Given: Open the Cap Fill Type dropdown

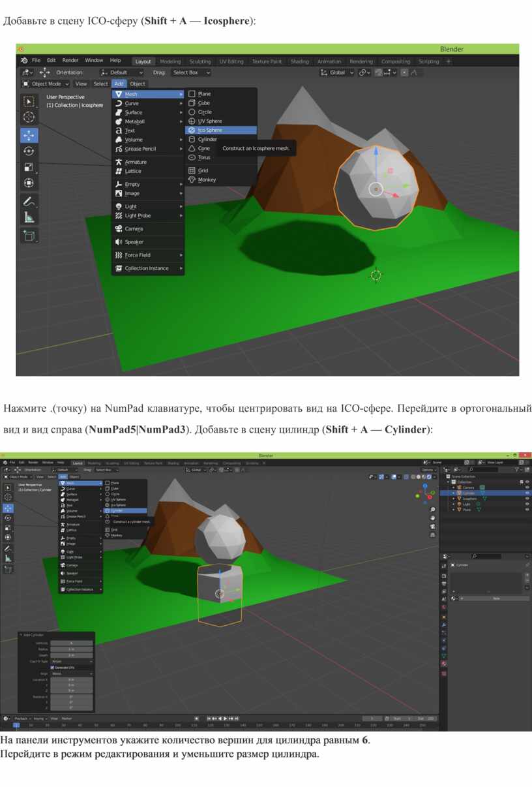Looking at the screenshot, I should 72,662.
